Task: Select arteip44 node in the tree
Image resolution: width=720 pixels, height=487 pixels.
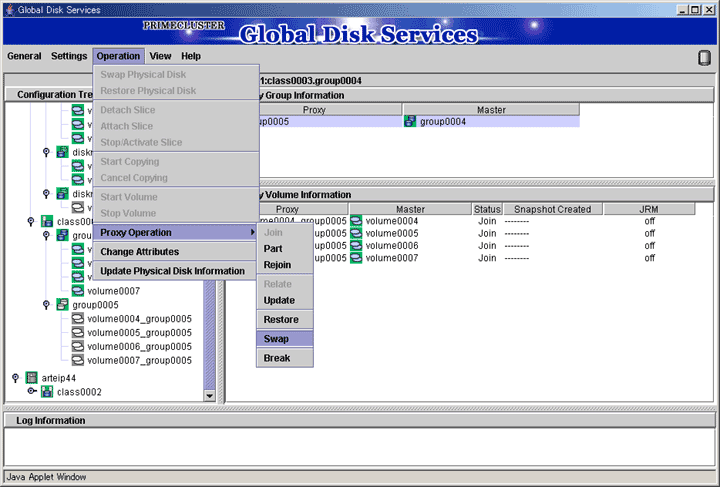Action: [58, 378]
